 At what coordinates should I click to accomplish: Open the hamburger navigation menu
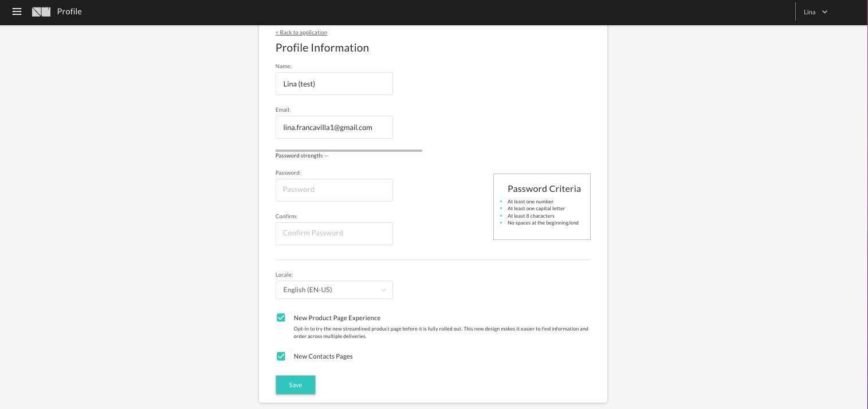17,11
